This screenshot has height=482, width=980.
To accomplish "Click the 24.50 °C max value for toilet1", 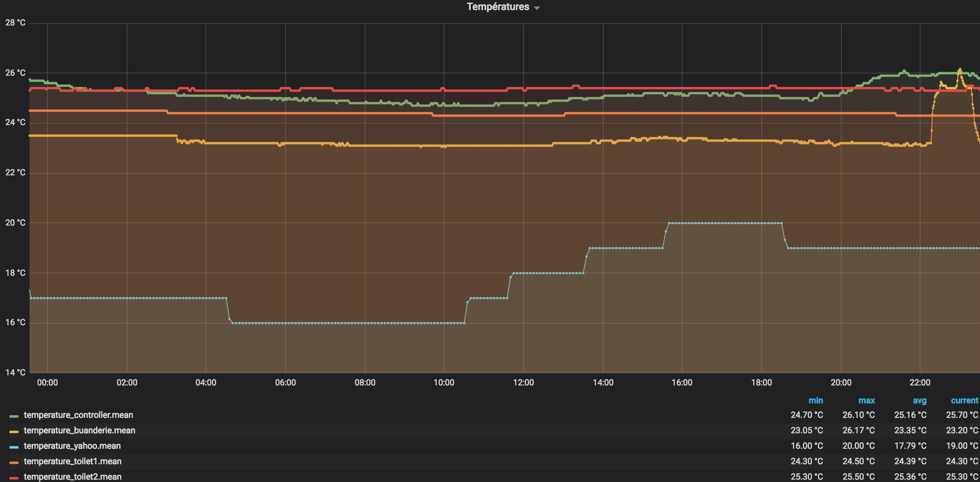I will [x=859, y=461].
